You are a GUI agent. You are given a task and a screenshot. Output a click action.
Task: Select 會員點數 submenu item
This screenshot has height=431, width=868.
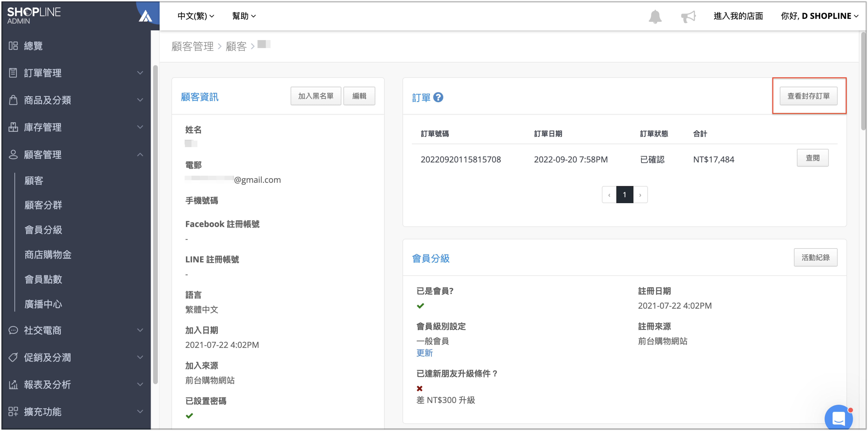[x=43, y=279]
